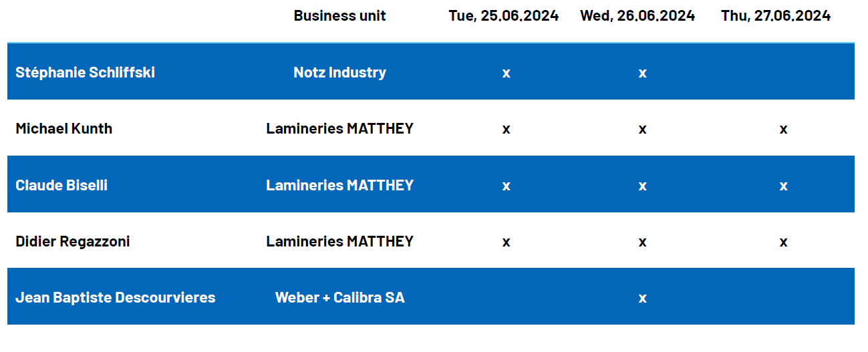Click Lamineries MATTHEY in Michael Kunth's row
This screenshot has width=868, height=352.
(339, 128)
